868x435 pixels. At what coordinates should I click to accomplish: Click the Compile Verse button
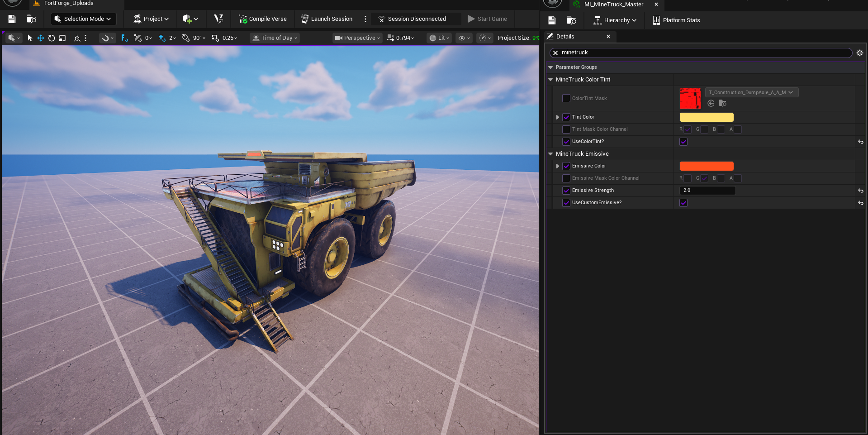coord(262,19)
